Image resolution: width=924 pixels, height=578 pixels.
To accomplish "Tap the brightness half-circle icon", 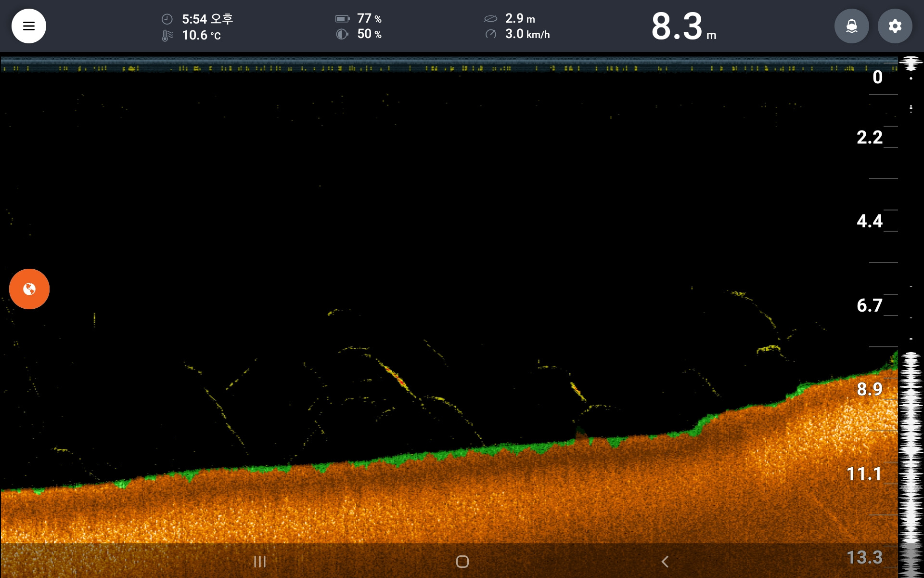I will click(342, 34).
